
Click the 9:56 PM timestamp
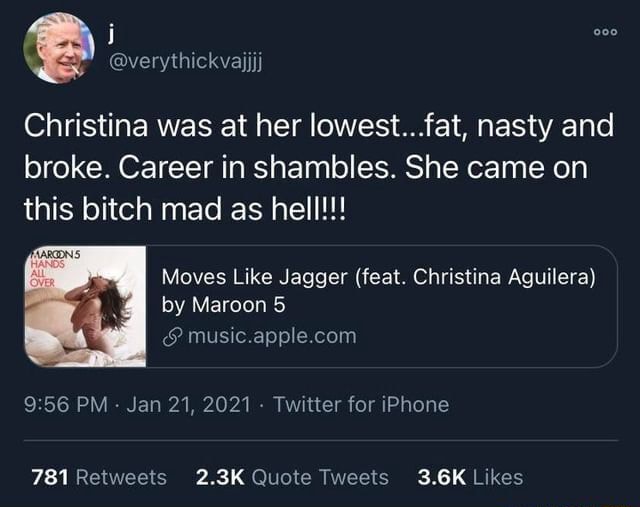[x=66, y=404]
